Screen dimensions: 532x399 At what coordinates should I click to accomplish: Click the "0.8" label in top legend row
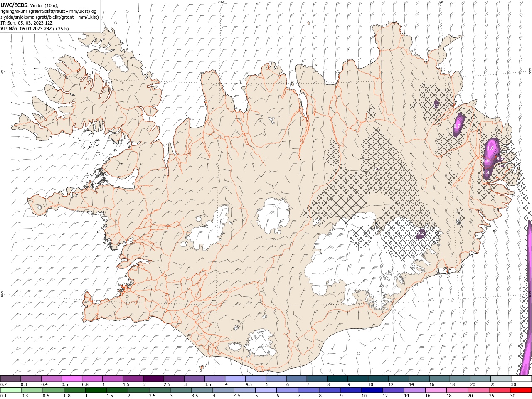(x=85, y=384)
